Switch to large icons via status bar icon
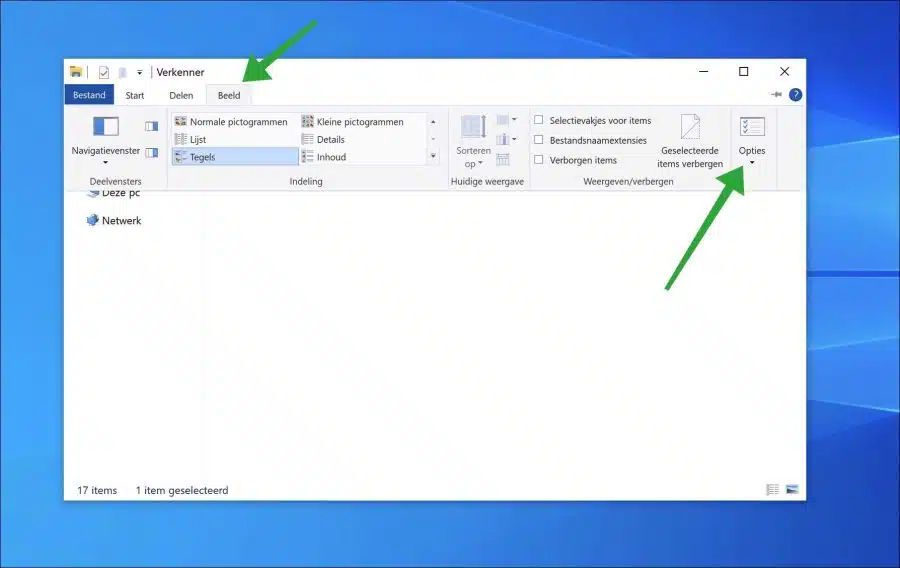 click(x=792, y=489)
